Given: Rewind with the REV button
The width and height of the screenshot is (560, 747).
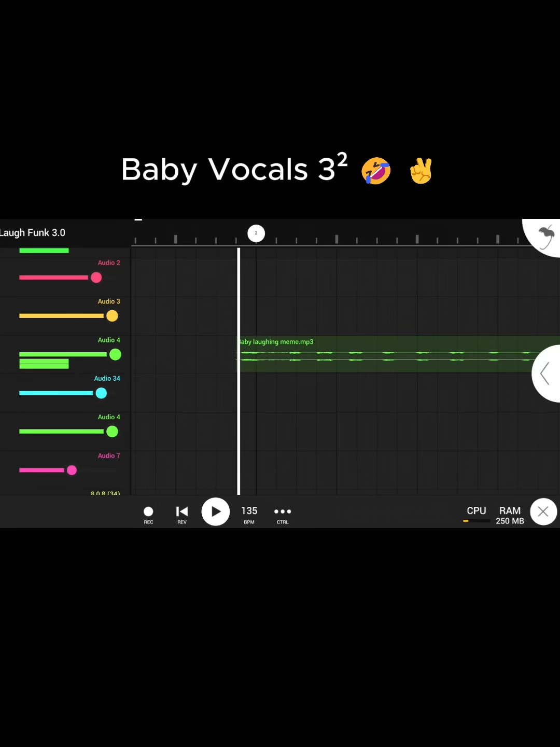Looking at the screenshot, I should click(182, 515).
